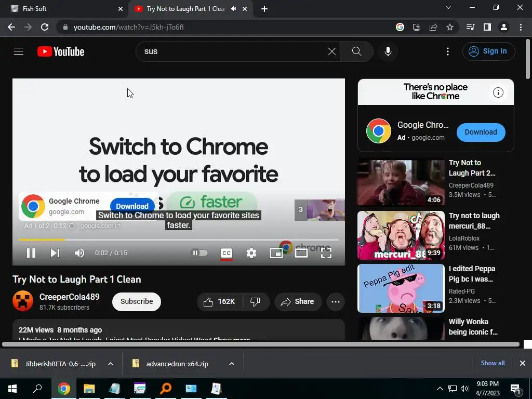
Task: Click the search magnifier button
Action: pyautogui.click(x=356, y=51)
